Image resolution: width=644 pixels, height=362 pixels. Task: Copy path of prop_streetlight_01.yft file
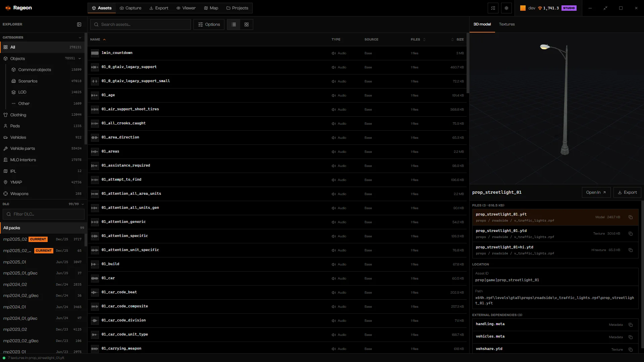click(x=631, y=217)
